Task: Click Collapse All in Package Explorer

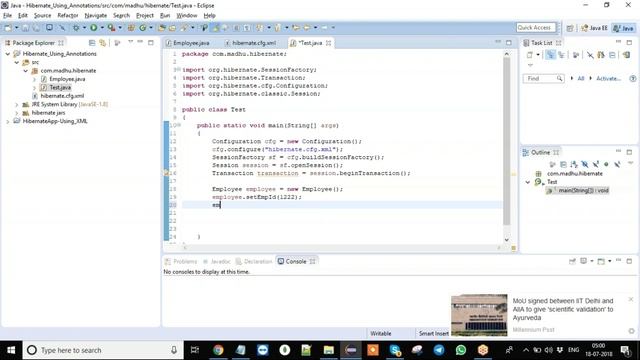Action: pyautogui.click(x=92, y=43)
